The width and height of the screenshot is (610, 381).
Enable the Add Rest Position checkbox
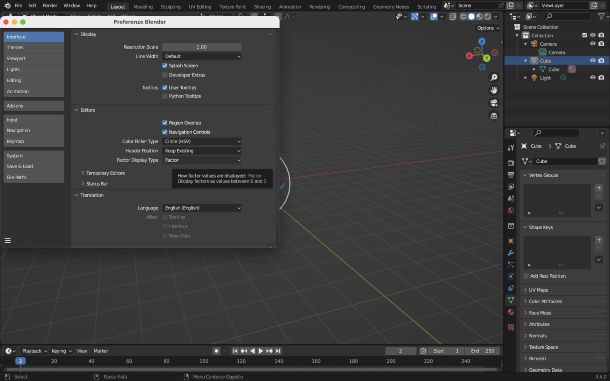tap(526, 276)
